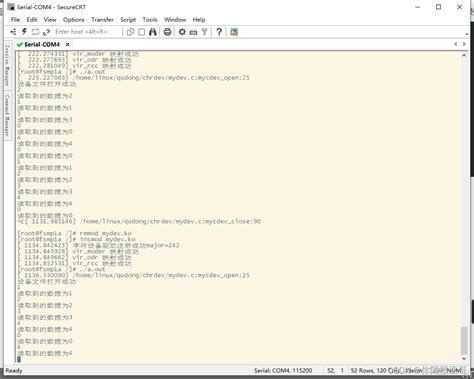The image size is (474, 379).
Task: Click the Help question mark icon
Action: [219, 32]
